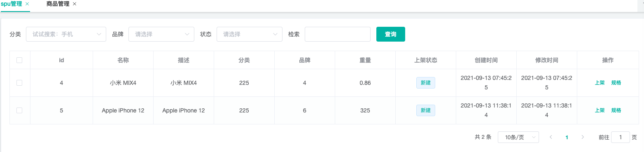Focus the 前往 jump-to-page input
The image size is (644, 152).
(621, 137)
